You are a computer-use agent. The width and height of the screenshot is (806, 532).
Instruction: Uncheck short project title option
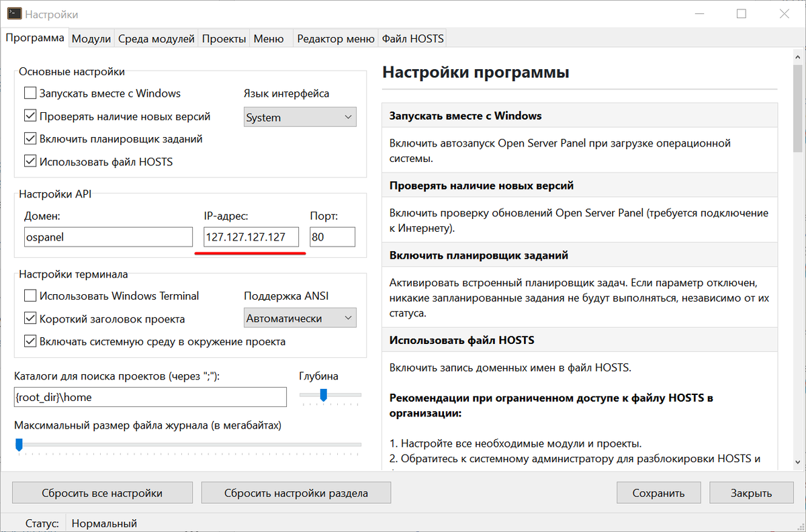pyautogui.click(x=30, y=318)
